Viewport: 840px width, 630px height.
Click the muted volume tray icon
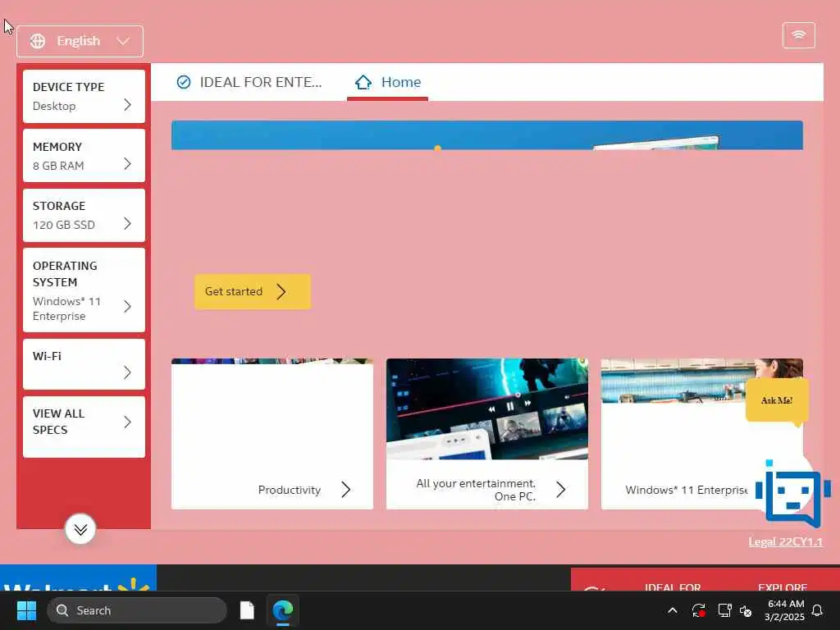(746, 610)
